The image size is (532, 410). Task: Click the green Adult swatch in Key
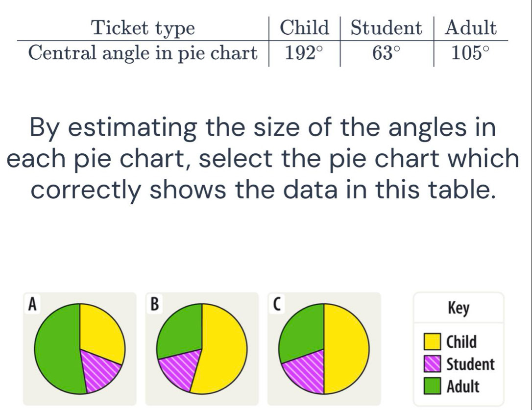click(x=432, y=387)
